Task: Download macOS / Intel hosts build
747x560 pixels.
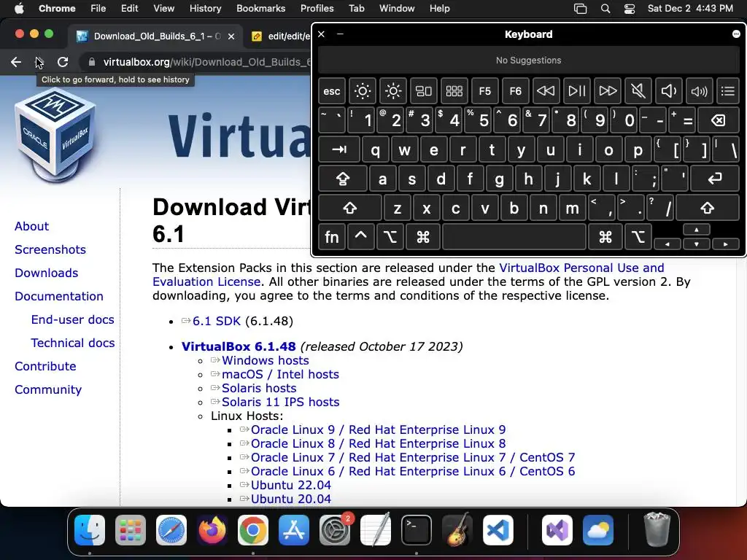Action: click(x=280, y=374)
